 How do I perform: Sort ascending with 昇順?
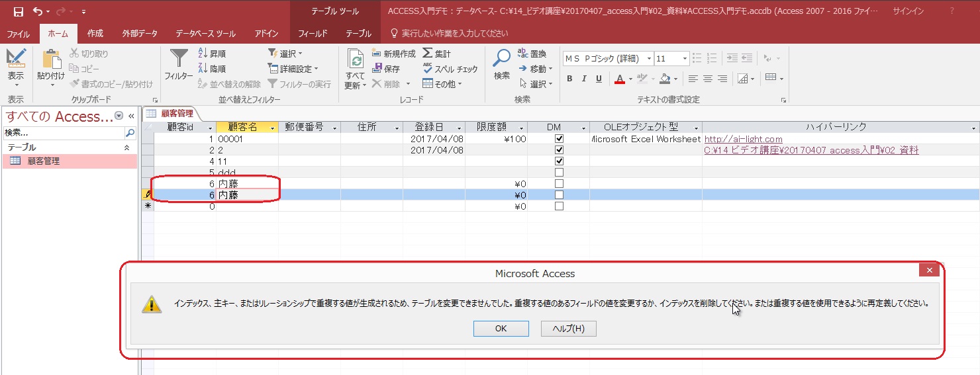212,54
